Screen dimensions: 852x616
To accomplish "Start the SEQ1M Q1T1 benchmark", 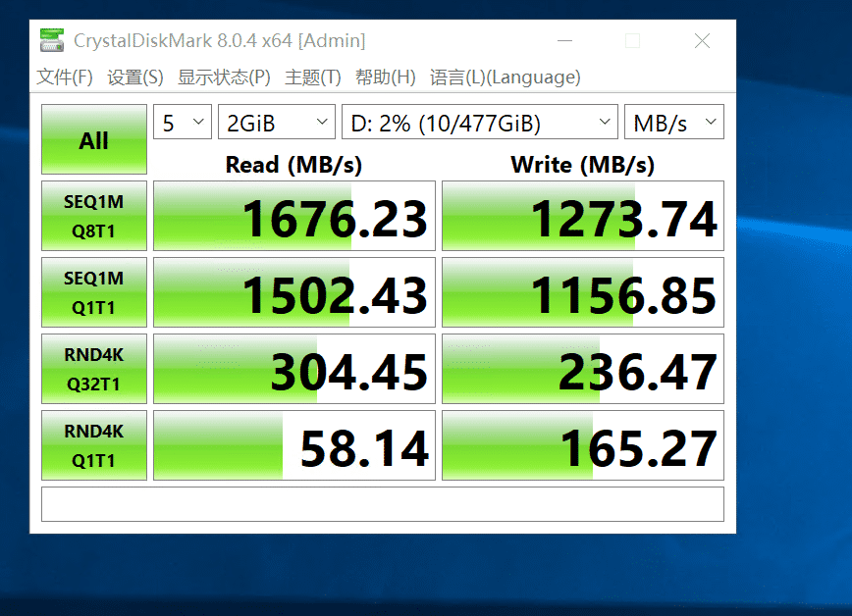I will click(94, 292).
